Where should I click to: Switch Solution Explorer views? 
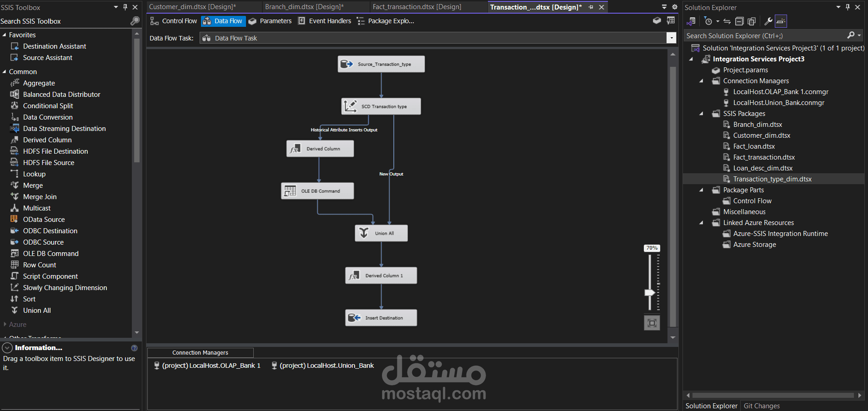(691, 21)
